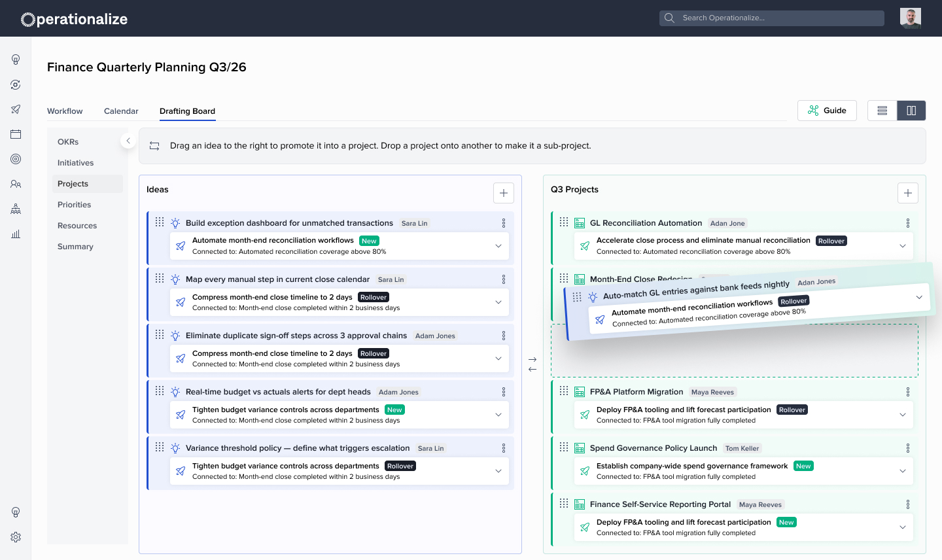Click the dragged Auto-match GL entries card title
942x560 pixels.
click(696, 289)
